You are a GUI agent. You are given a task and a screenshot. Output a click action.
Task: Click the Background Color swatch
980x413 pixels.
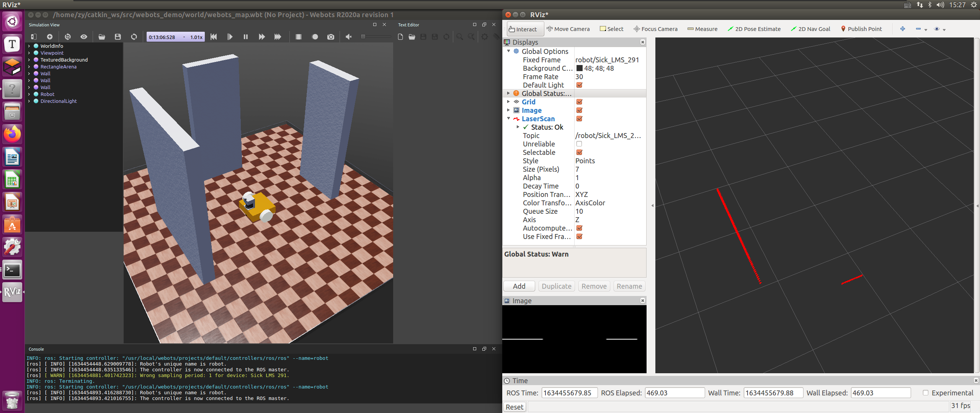click(580, 68)
